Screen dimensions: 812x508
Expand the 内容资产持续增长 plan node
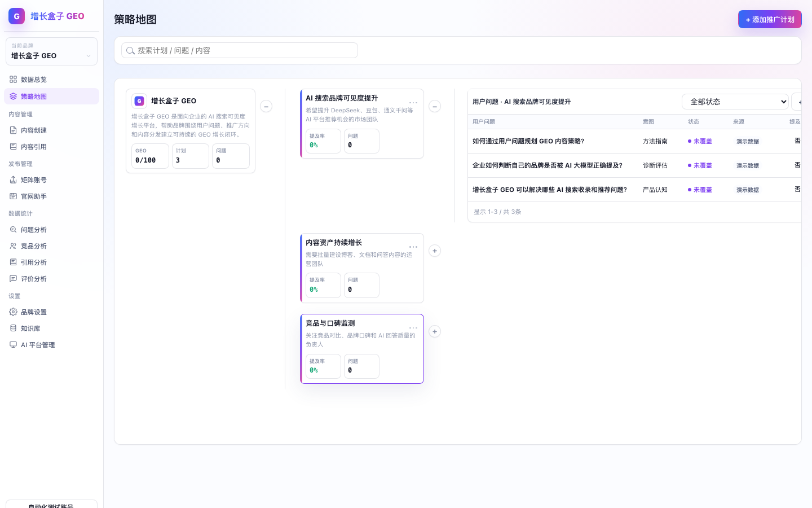tap(435, 251)
